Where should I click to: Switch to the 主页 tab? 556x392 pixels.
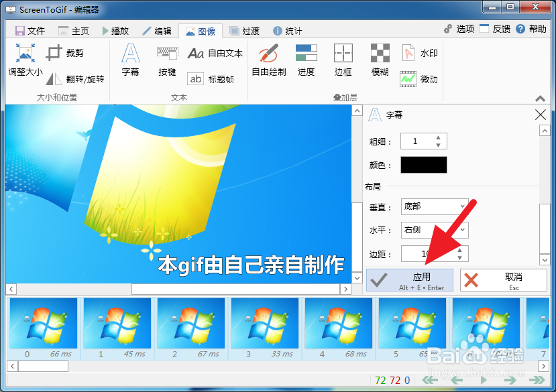(x=73, y=31)
